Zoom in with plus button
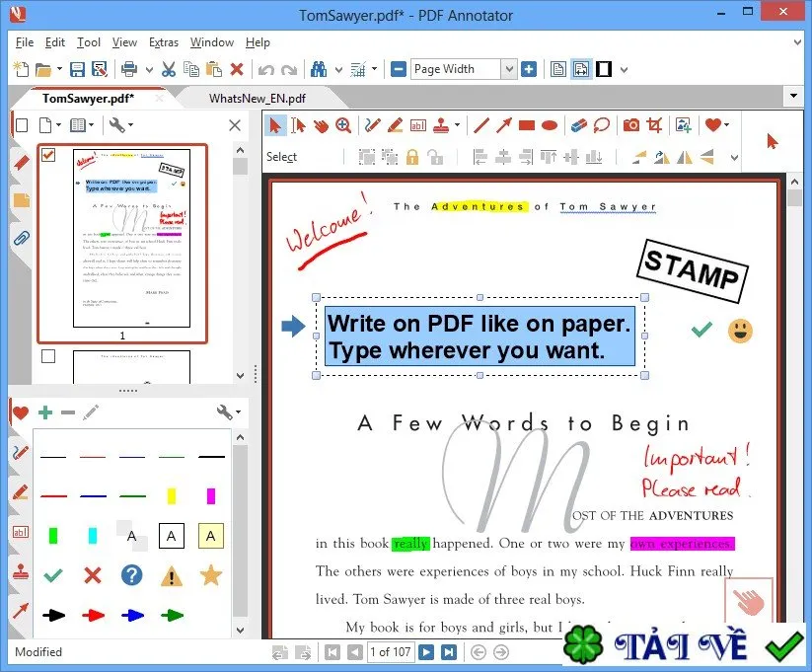Viewport: 812px width, 672px height. [529, 69]
